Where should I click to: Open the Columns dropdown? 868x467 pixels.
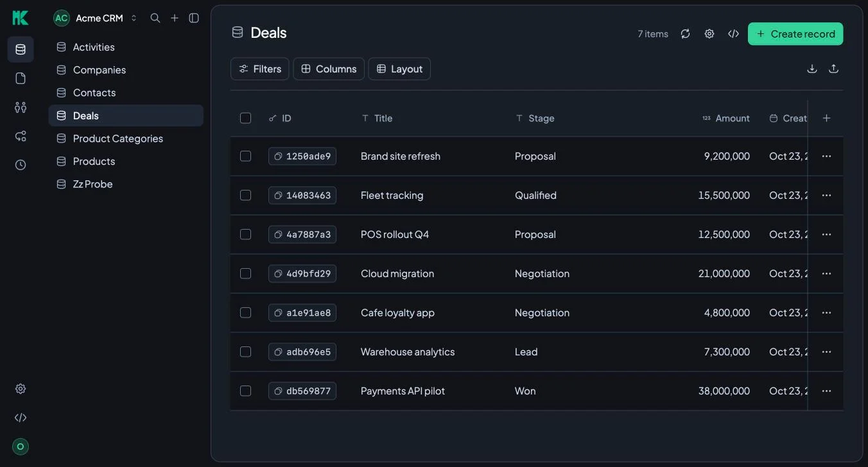[329, 69]
